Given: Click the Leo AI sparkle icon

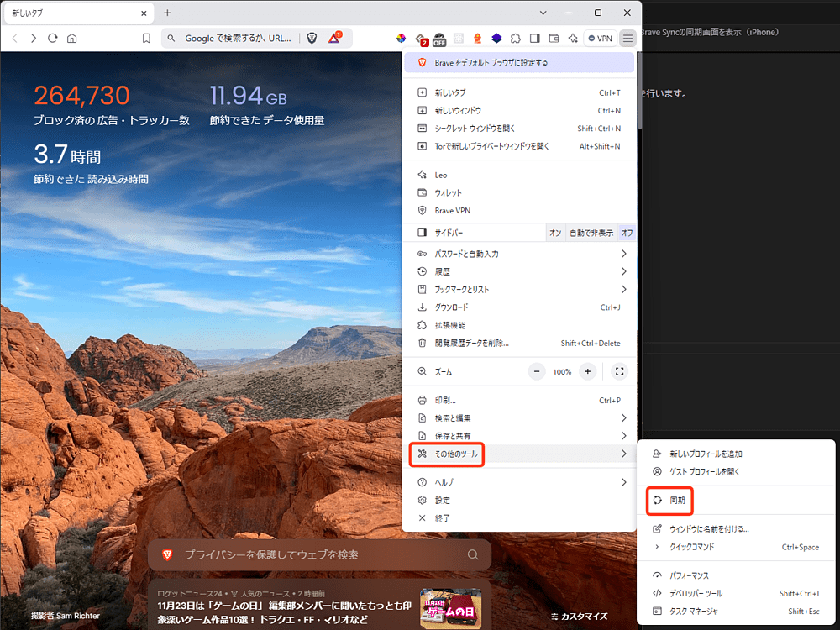Looking at the screenshot, I should tap(573, 38).
